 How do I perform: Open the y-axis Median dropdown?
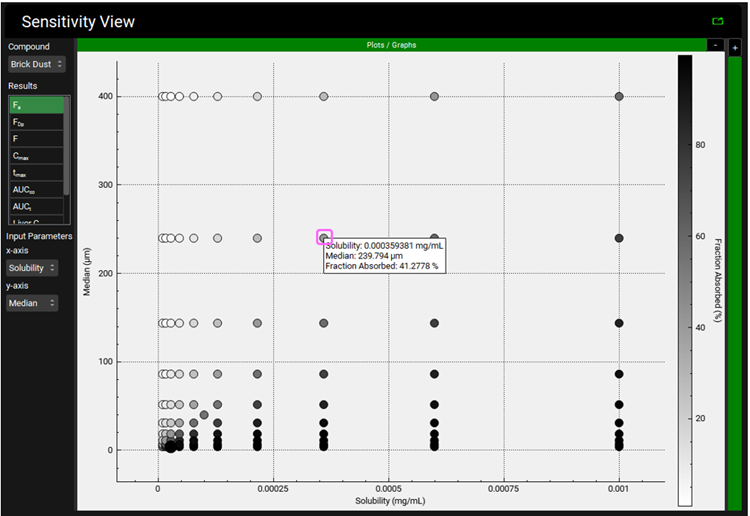pyautogui.click(x=32, y=303)
